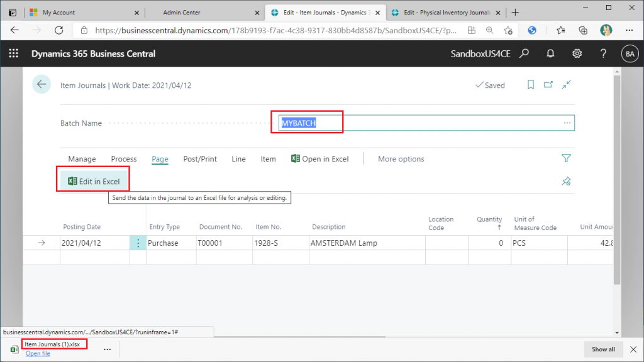Add this page to favorites star icon

coord(508,30)
